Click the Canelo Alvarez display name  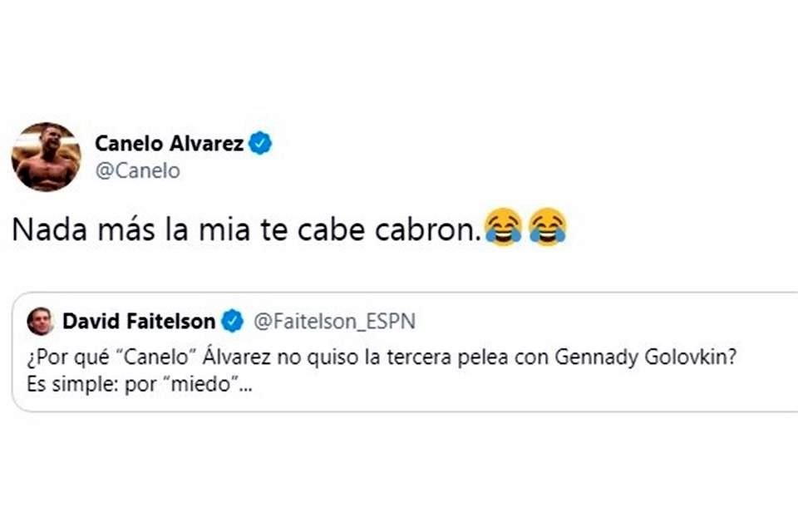173,142
